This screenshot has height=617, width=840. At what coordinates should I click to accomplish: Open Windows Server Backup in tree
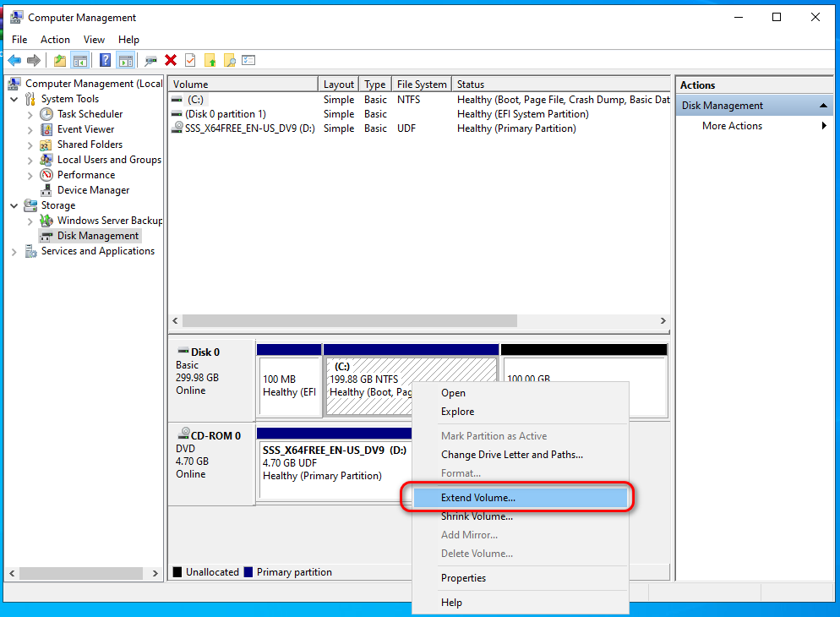tap(109, 221)
